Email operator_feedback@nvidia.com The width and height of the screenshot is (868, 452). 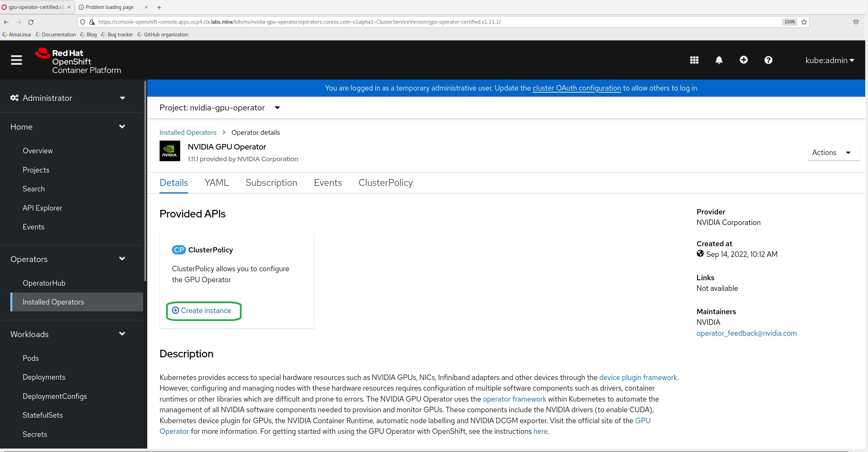(x=747, y=333)
